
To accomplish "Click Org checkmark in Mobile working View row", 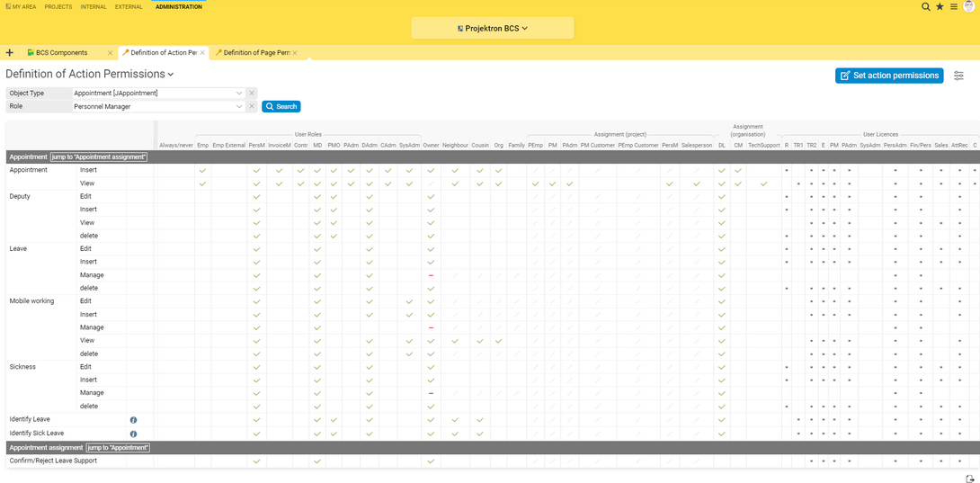I will [x=498, y=341].
